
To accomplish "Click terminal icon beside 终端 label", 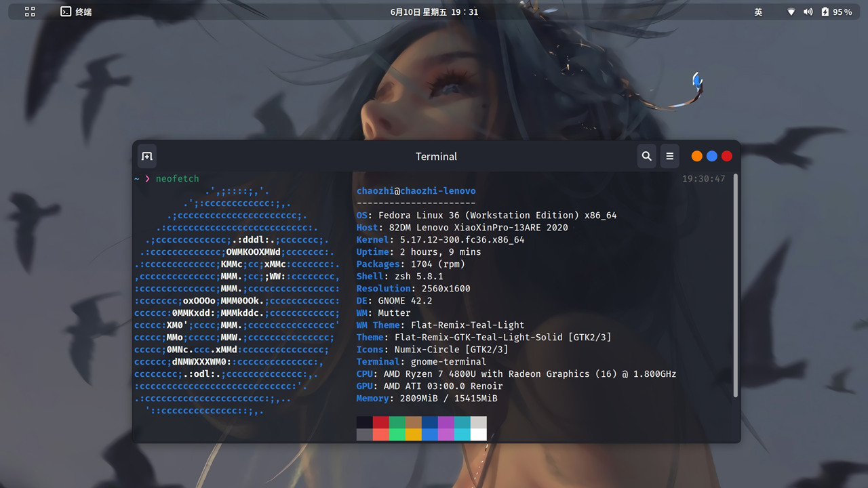I will tap(66, 12).
